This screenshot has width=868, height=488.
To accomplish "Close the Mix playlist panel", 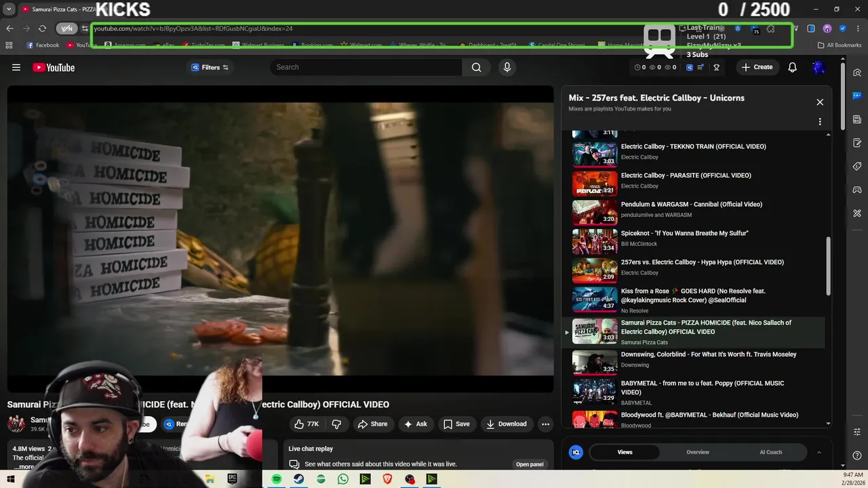I will pos(820,102).
